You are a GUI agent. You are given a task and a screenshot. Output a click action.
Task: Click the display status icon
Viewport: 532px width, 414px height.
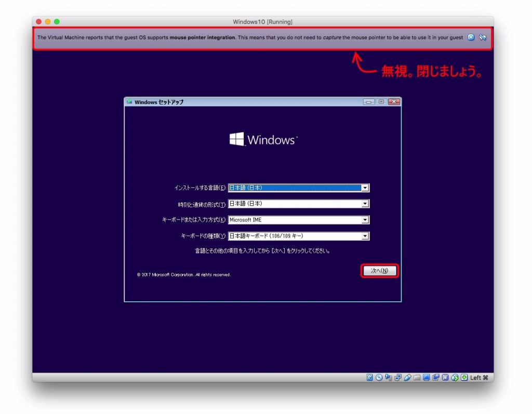pyautogui.click(x=427, y=377)
